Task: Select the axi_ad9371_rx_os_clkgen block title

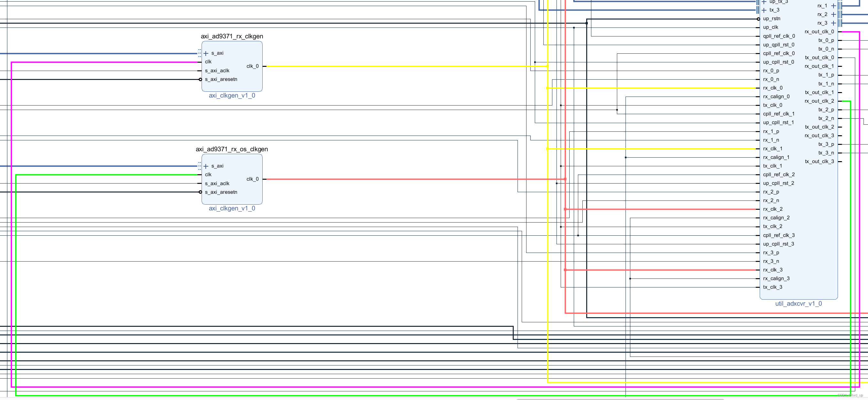Action: coord(232,149)
